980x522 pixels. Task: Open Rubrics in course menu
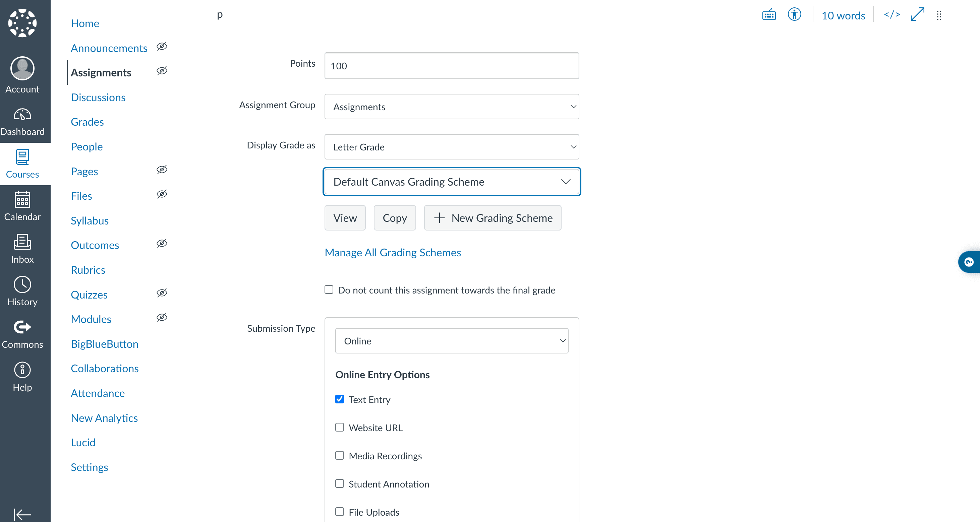(88, 270)
